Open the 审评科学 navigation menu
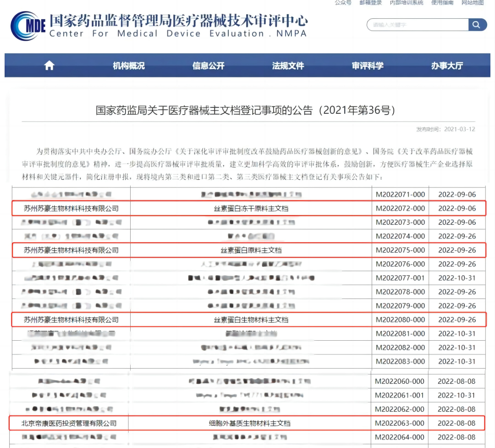Screen dimensions: 495x448 coord(368,66)
